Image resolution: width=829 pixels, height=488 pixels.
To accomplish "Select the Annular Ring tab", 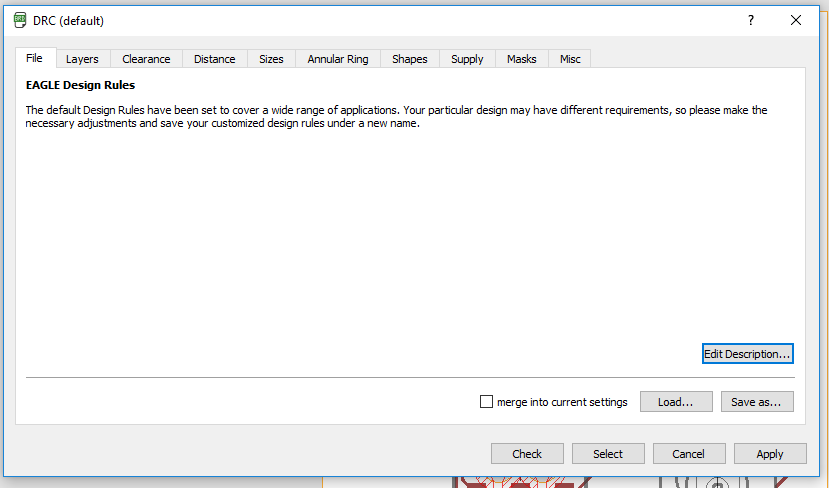I will tap(338, 59).
